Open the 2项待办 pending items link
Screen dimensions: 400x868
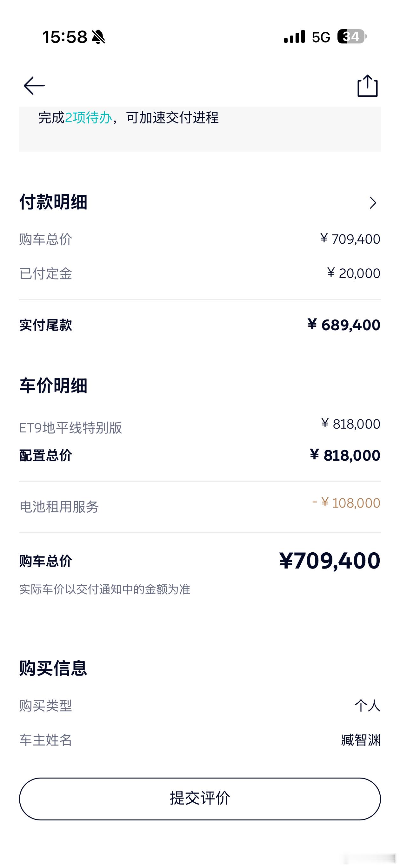pyautogui.click(x=88, y=118)
